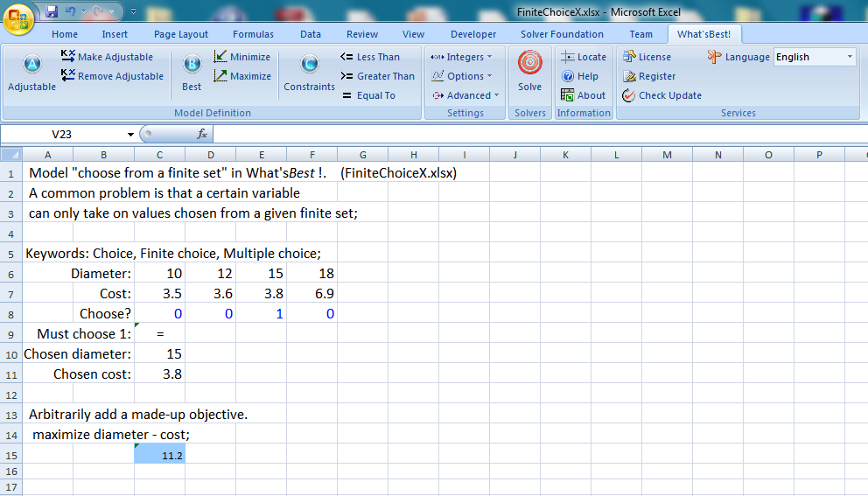Click 'maximize diameter - cost;' cell
This screenshot has width=868, height=496.
(x=111, y=435)
